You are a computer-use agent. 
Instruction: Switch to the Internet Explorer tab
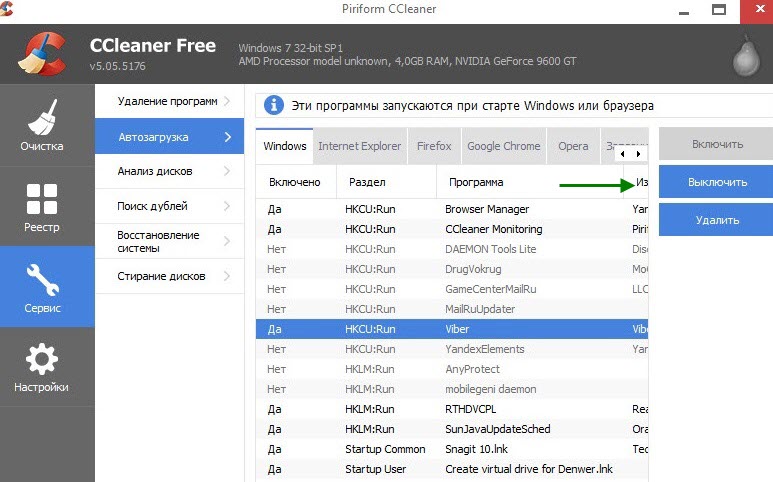(x=359, y=146)
